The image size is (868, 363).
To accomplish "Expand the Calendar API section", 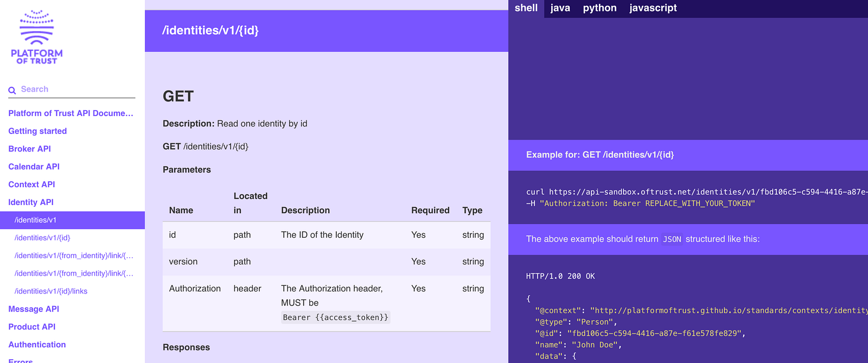I will (34, 167).
